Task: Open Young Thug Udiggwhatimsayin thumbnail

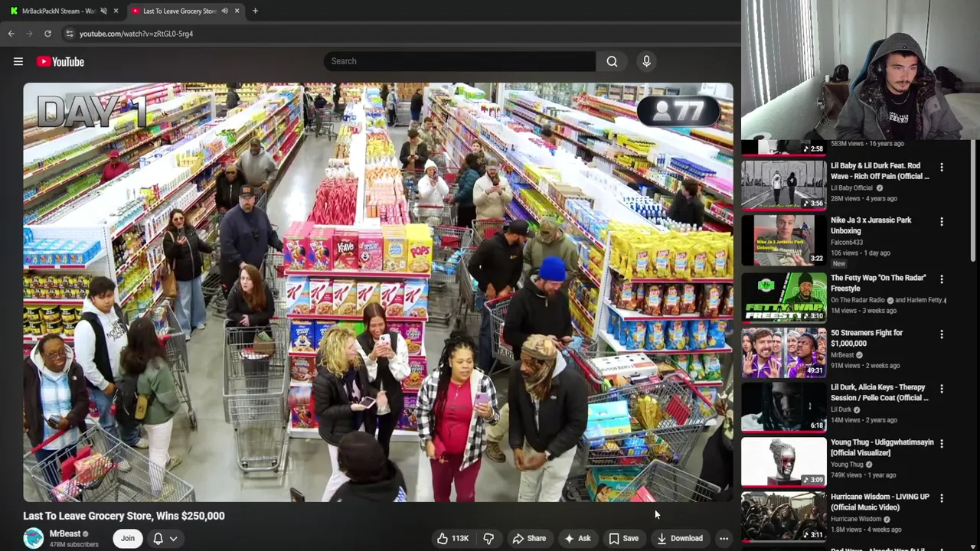Action: pyautogui.click(x=784, y=461)
